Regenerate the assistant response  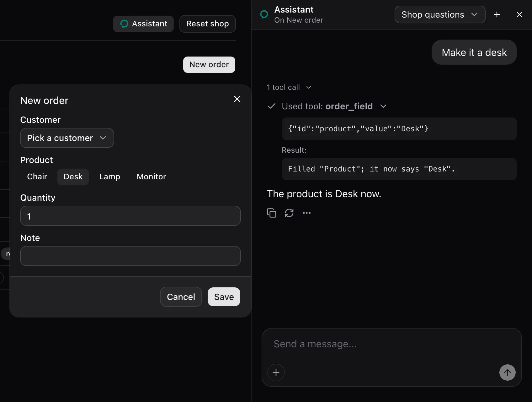click(289, 213)
